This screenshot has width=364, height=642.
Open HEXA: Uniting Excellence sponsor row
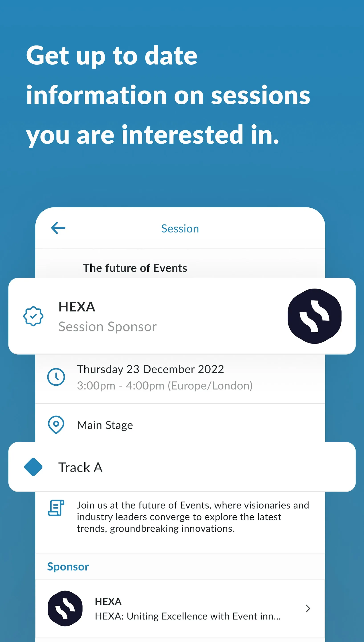click(x=180, y=609)
